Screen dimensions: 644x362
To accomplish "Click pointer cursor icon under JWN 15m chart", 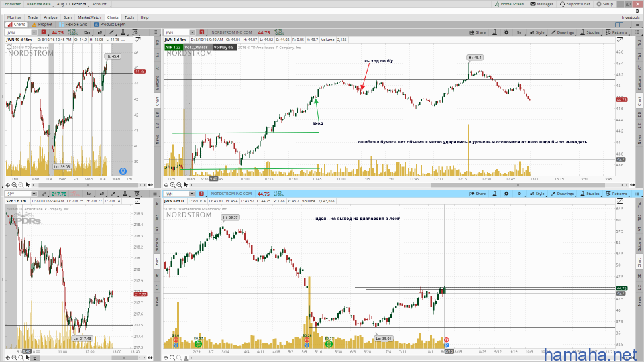I will [28, 185].
